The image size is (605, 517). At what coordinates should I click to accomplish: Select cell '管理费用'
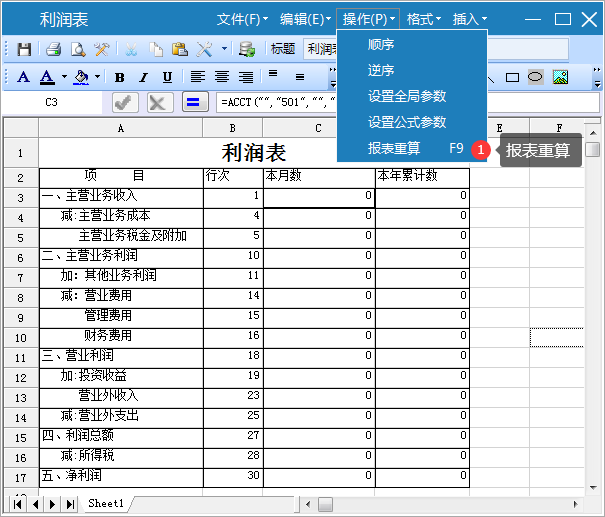coord(121,318)
